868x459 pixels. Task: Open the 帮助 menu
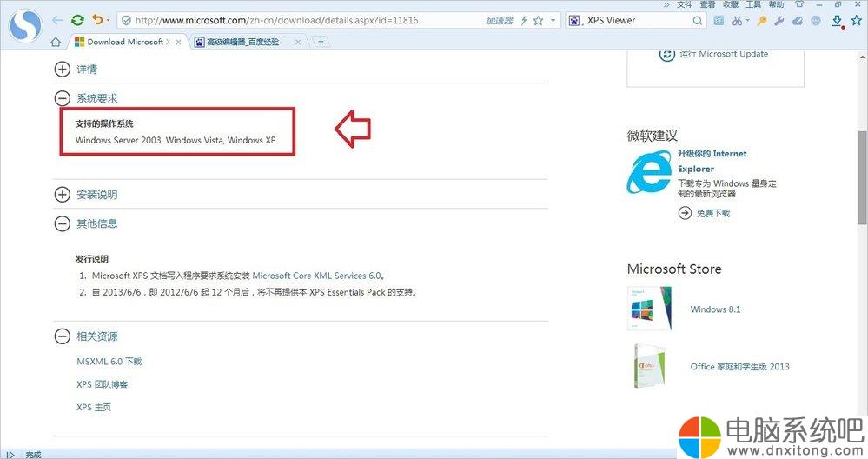pyautogui.click(x=776, y=4)
